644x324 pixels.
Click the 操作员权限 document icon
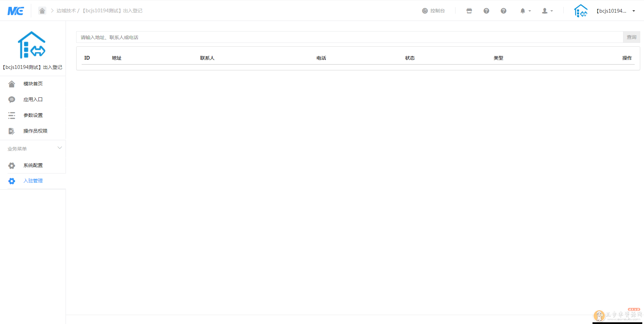(12, 131)
